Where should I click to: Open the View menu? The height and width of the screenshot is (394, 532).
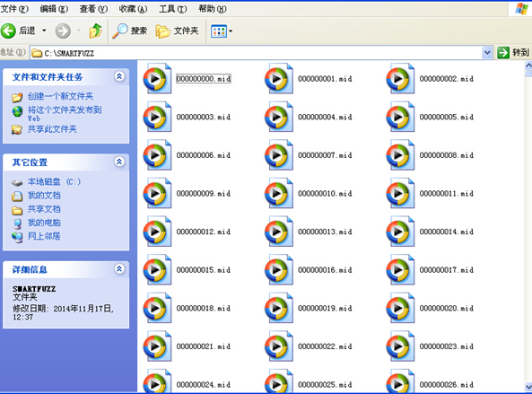(93, 9)
